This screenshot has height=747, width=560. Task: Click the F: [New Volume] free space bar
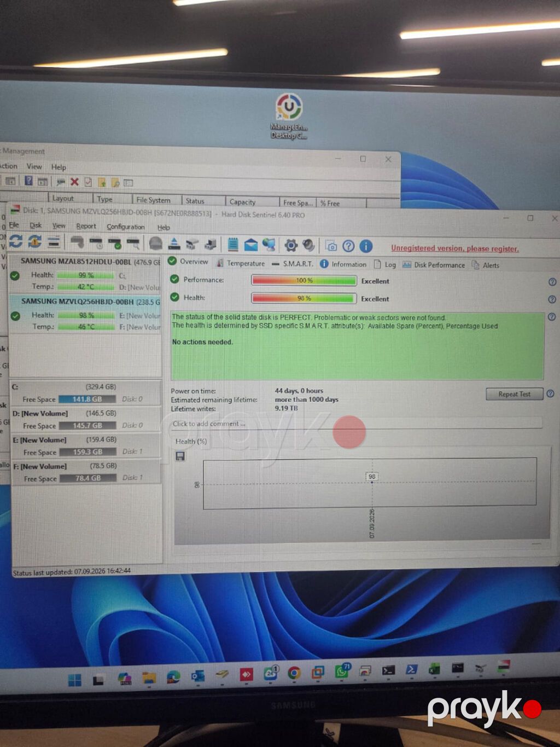(x=87, y=478)
